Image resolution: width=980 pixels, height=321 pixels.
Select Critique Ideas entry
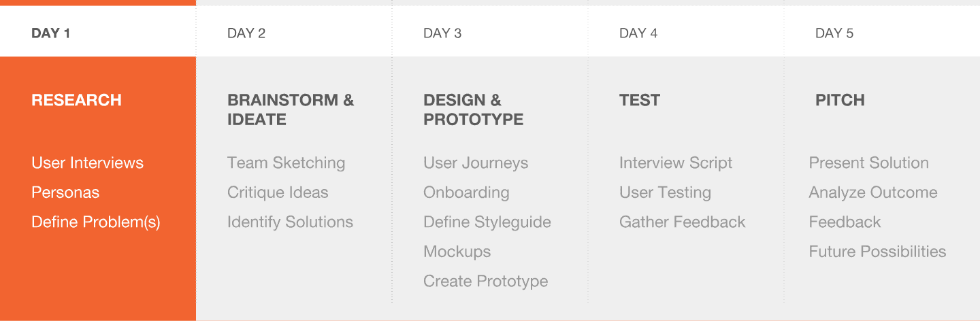(278, 192)
